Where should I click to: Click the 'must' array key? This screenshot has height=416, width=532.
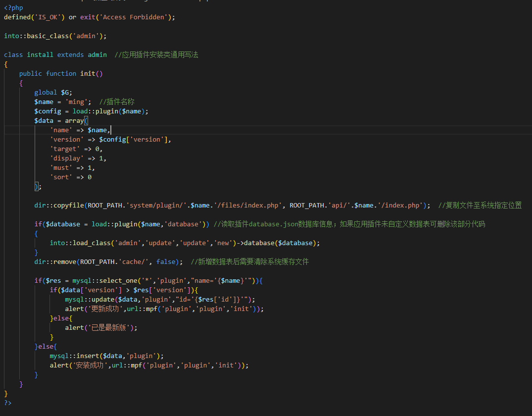(61, 168)
